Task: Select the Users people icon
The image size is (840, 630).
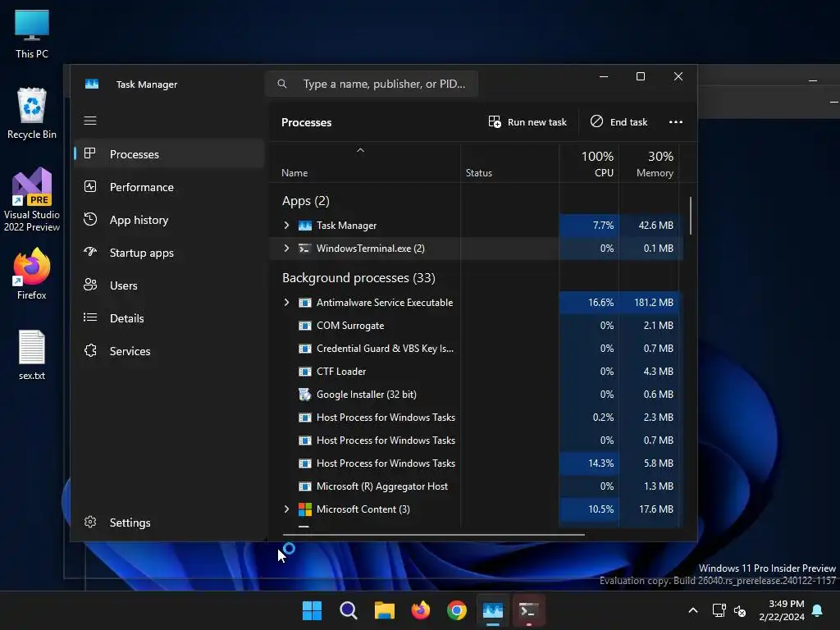Action: click(90, 285)
